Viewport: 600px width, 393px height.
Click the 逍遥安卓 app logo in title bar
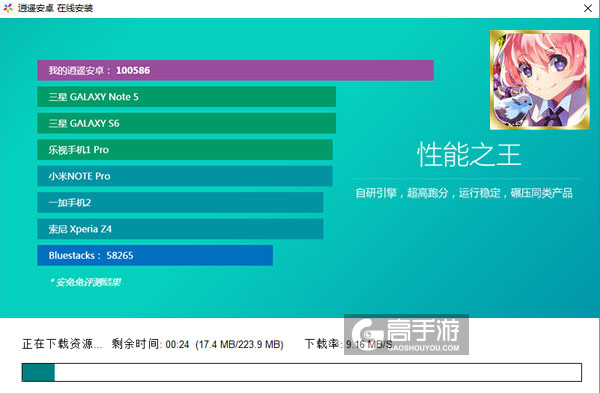coord(8,8)
